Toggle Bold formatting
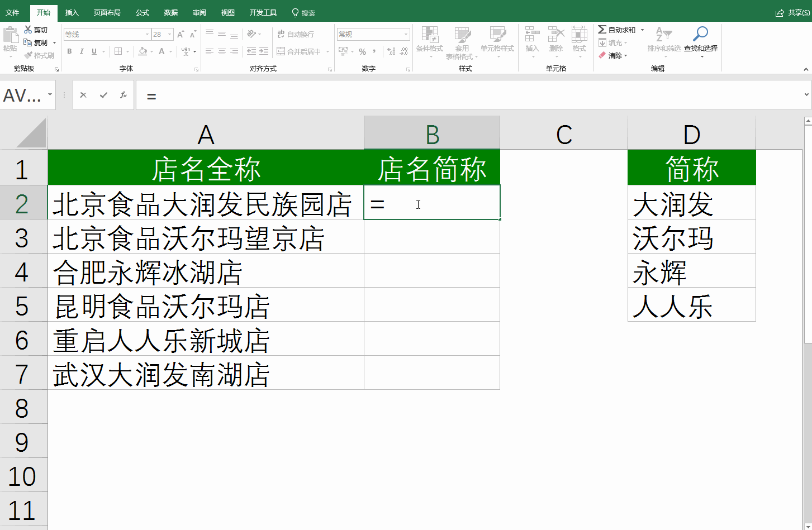The width and height of the screenshot is (812, 530). (69, 51)
